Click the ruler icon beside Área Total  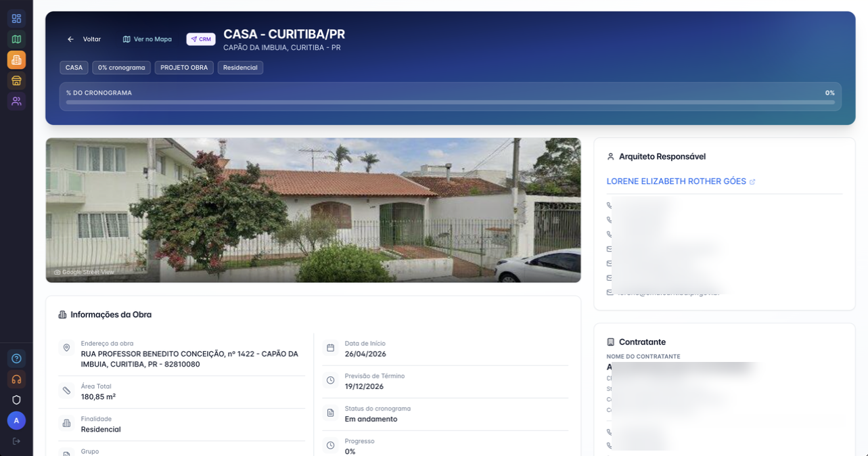click(x=66, y=391)
